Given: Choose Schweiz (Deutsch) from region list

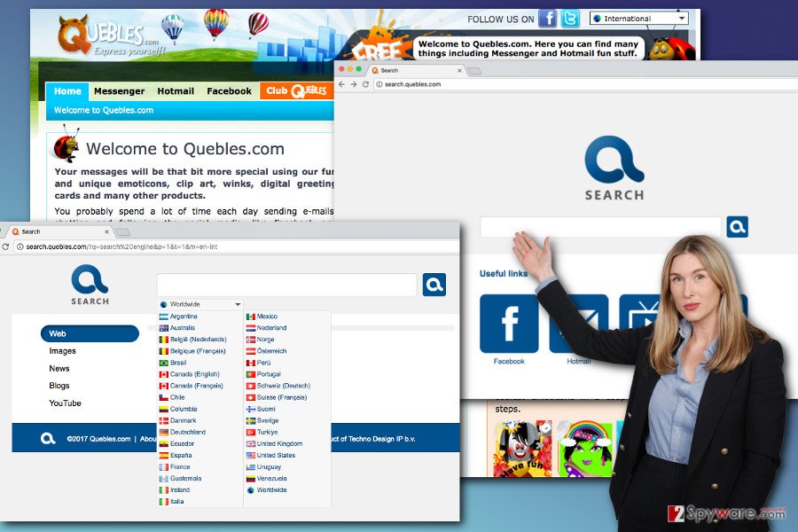Looking at the screenshot, I should (x=278, y=386).
